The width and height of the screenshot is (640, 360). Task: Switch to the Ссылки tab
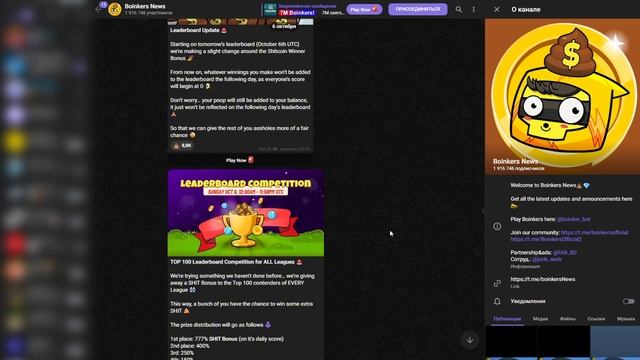tap(596, 318)
